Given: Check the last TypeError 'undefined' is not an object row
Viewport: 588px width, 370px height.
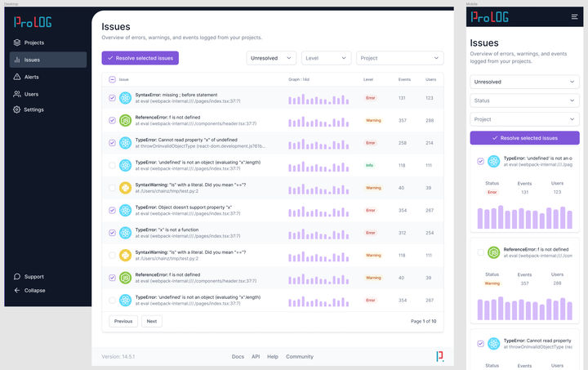Looking at the screenshot, I should 112,301.
